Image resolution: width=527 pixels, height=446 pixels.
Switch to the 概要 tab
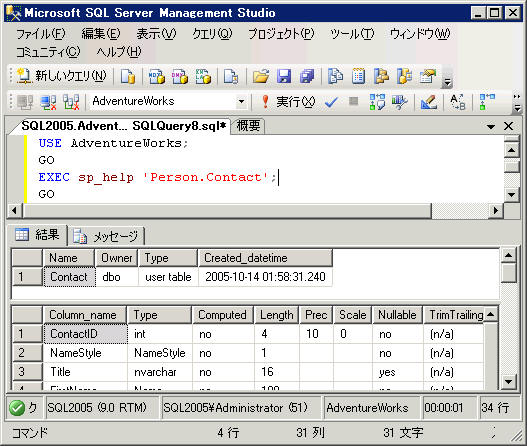point(248,126)
